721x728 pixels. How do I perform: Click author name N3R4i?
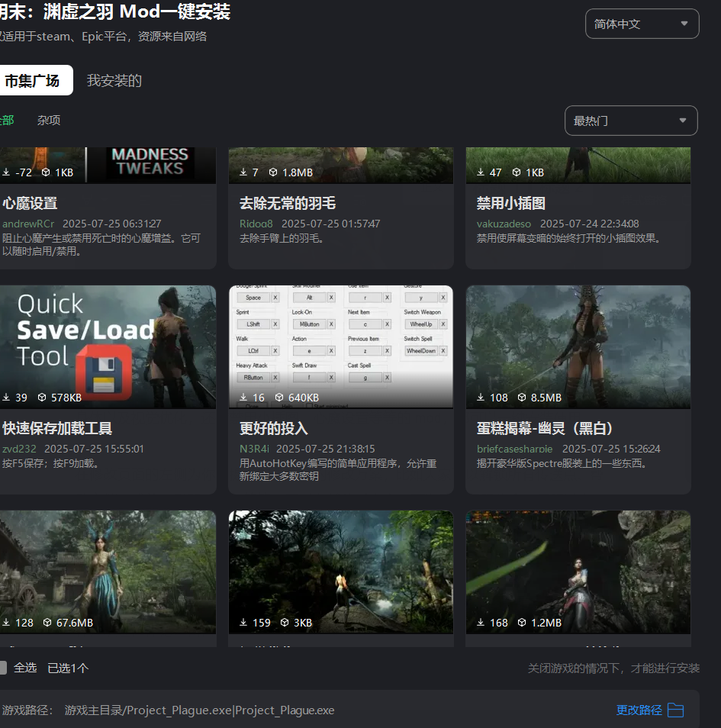coord(254,449)
